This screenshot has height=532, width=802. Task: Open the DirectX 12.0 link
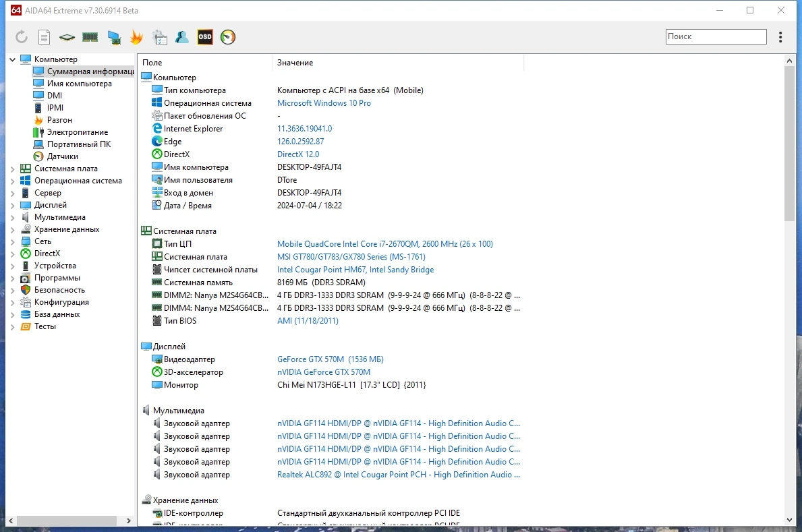298,154
